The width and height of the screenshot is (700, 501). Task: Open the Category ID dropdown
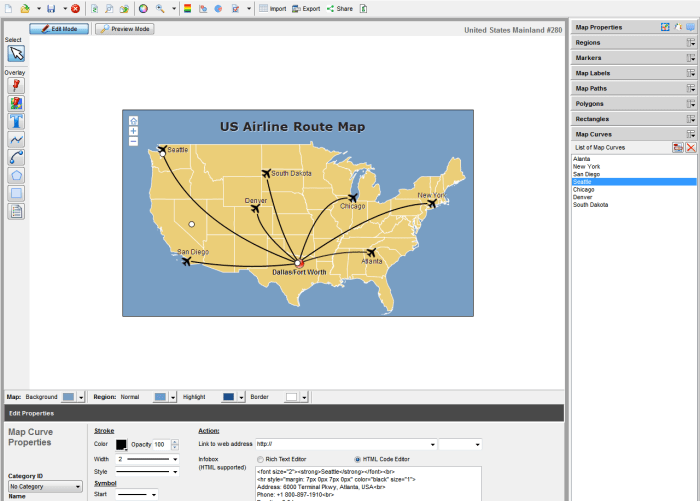point(78,487)
